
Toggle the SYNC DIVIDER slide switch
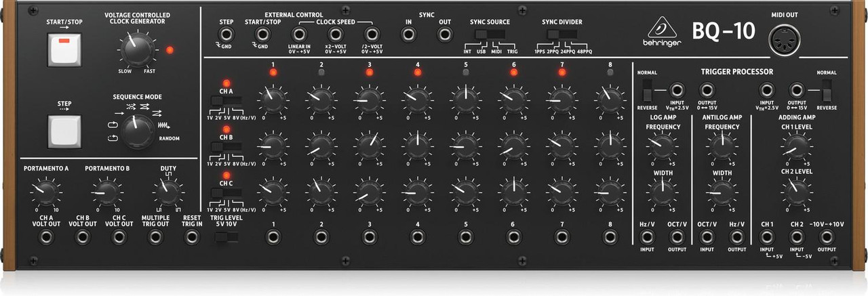(x=561, y=34)
